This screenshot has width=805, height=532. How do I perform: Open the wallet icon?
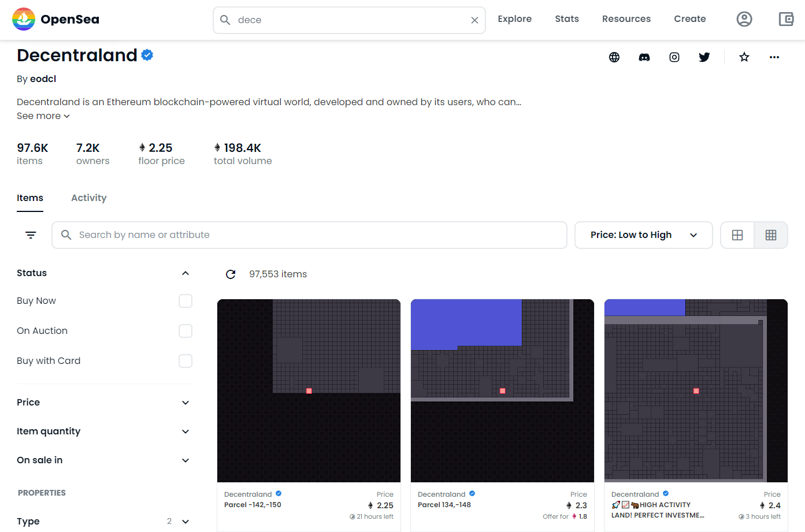tap(786, 19)
